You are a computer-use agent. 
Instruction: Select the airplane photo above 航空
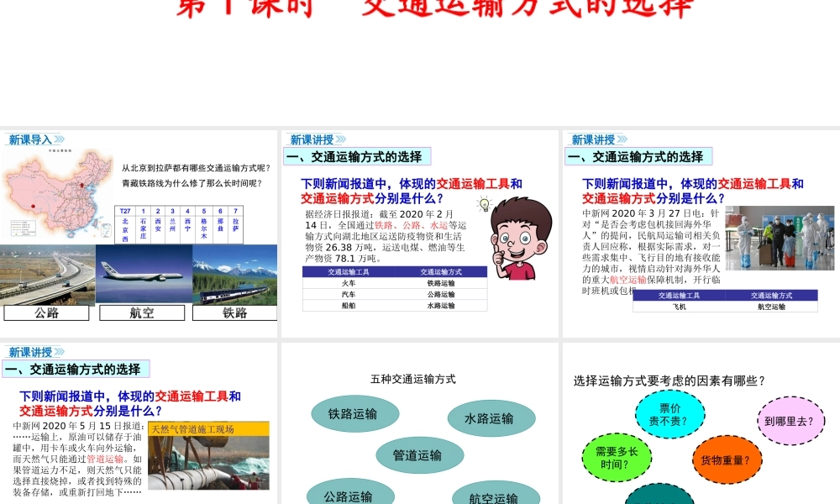coord(144,275)
